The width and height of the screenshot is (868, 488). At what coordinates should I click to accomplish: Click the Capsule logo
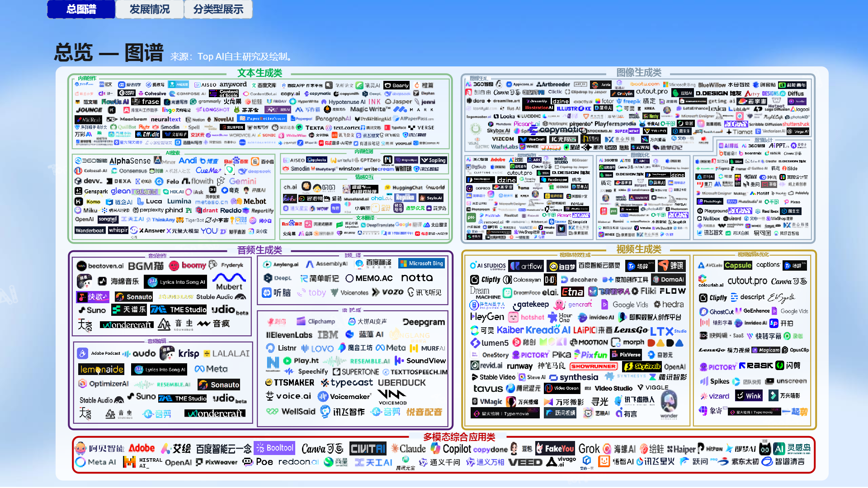[x=738, y=265]
